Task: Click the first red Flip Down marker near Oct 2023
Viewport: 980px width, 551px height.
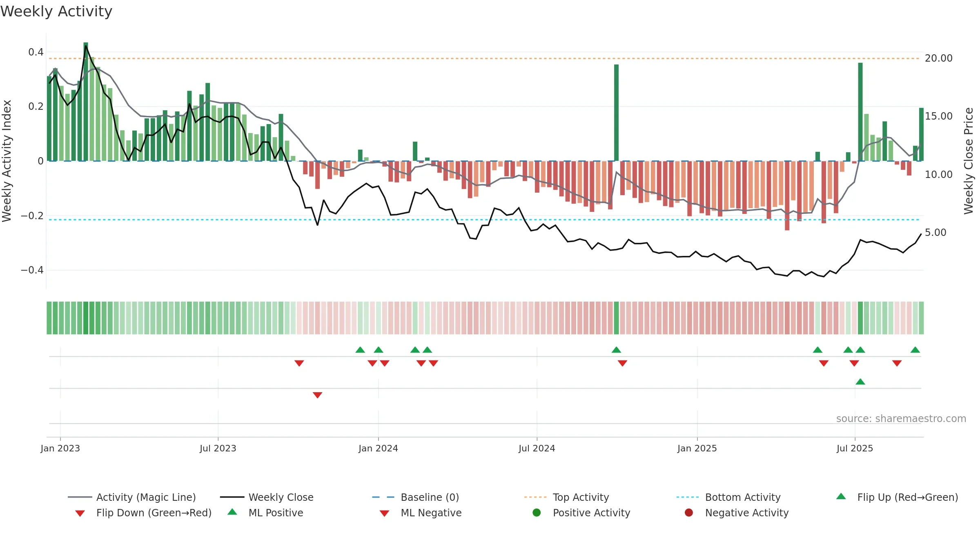Action: pos(299,363)
